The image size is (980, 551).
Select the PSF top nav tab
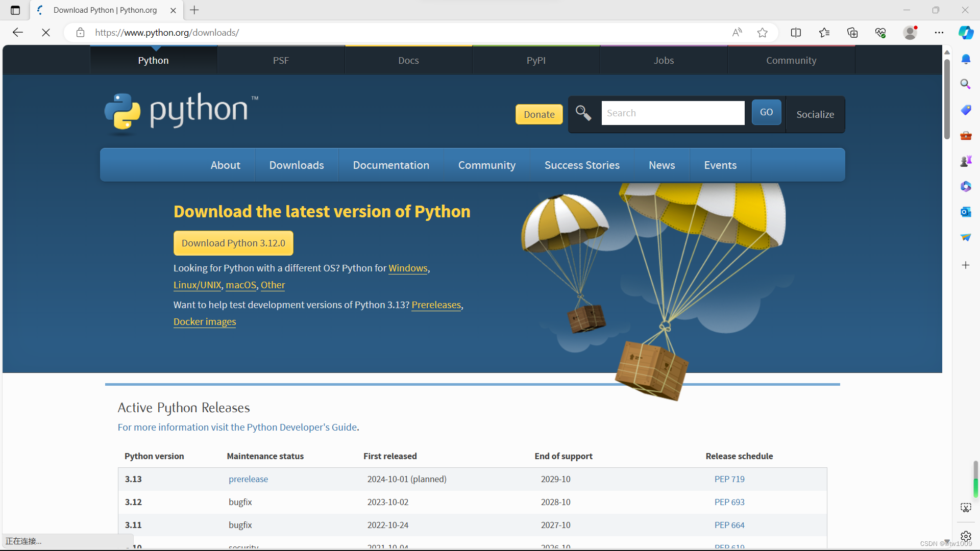click(x=281, y=60)
